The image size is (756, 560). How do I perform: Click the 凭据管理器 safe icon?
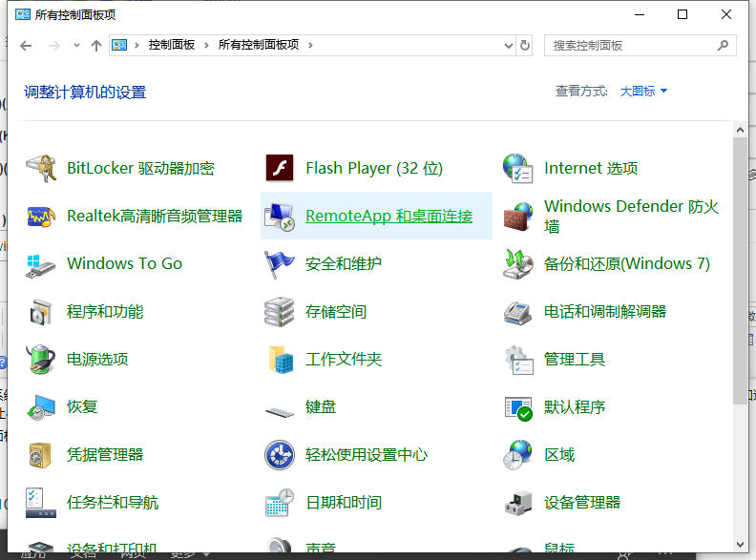click(x=41, y=455)
